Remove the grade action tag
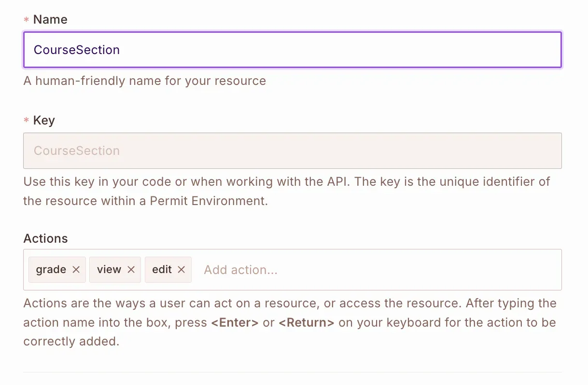The image size is (588, 385). tap(76, 270)
